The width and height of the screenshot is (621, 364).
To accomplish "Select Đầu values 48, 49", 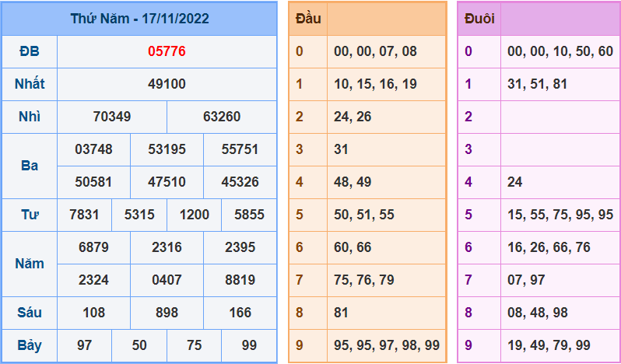I will pyautogui.click(x=353, y=182).
